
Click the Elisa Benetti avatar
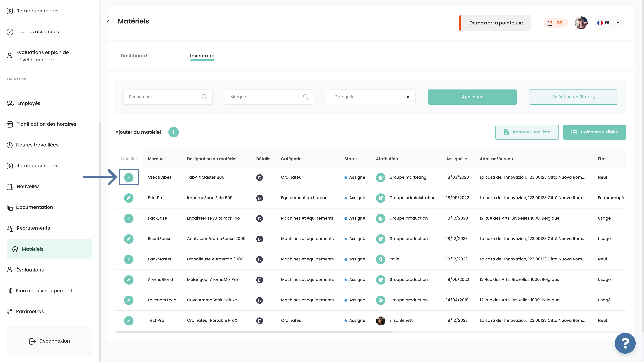tap(380, 321)
